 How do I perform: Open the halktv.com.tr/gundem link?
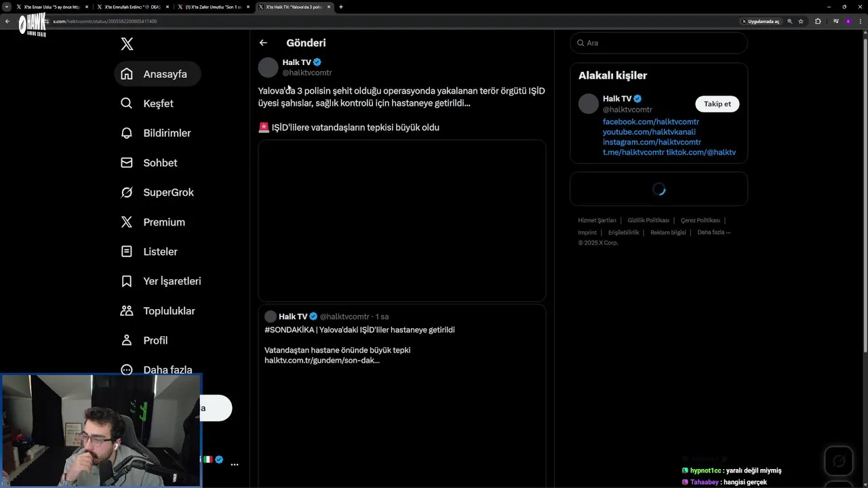(x=322, y=361)
